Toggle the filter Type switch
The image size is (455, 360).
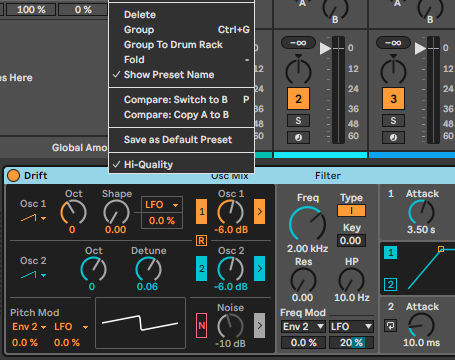click(x=351, y=211)
